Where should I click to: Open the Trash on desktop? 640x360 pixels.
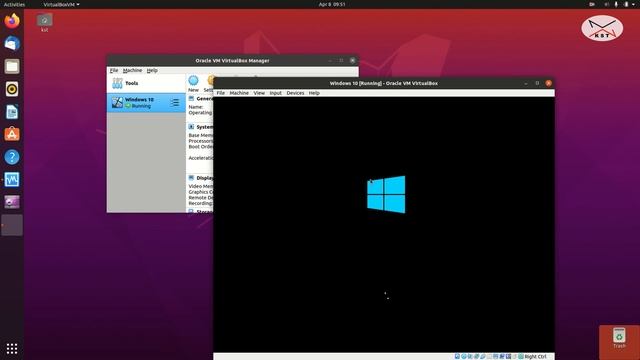[x=619, y=338]
